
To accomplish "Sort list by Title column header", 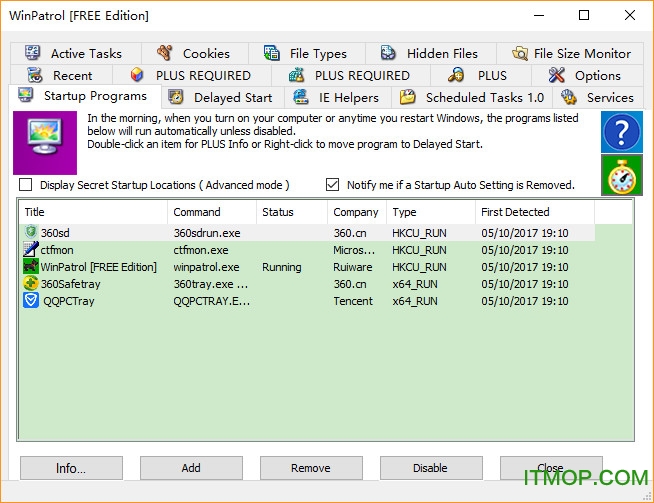I will [93, 212].
